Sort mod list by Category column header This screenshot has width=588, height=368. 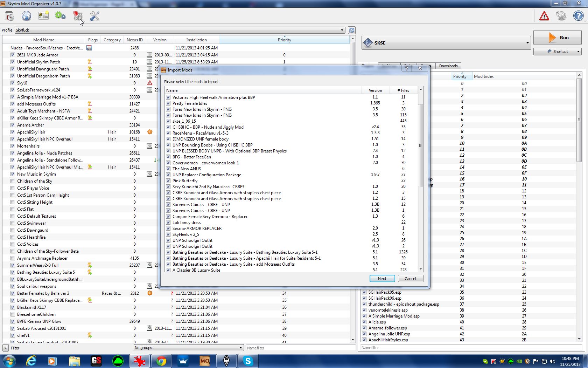tap(112, 40)
